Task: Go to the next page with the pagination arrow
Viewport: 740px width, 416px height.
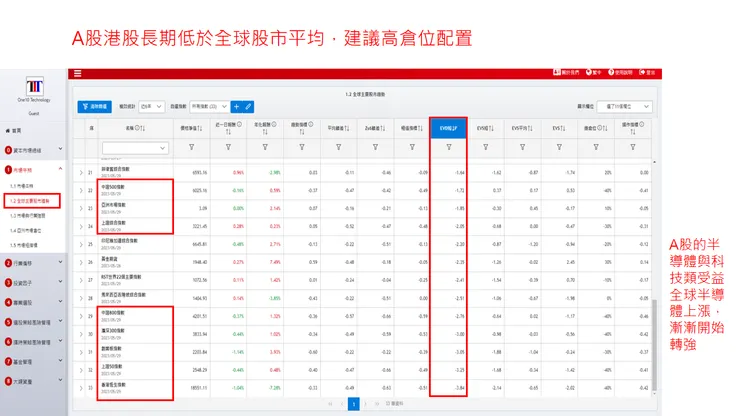Action: 365,404
